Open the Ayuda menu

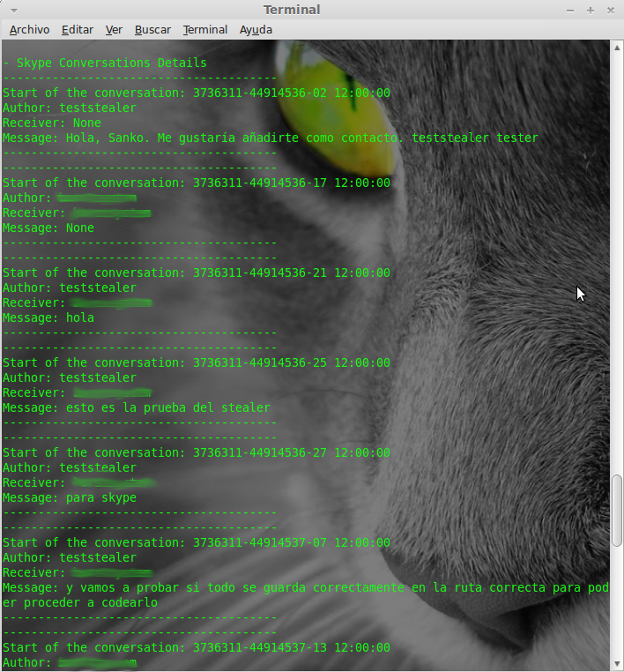(x=256, y=30)
